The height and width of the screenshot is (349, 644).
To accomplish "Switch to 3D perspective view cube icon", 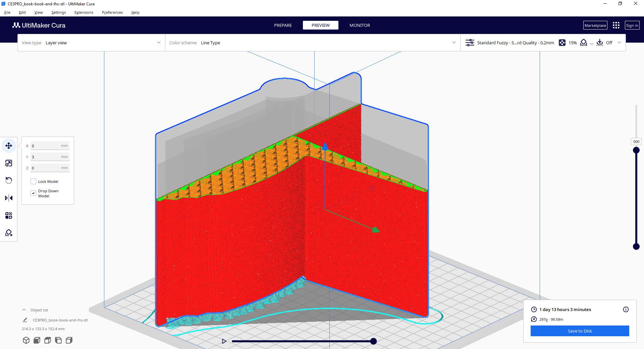I will pos(26,340).
